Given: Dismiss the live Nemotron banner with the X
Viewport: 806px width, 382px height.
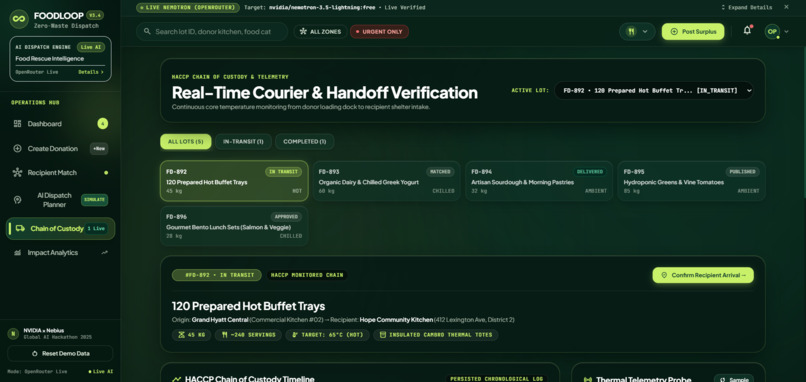Looking at the screenshot, I should click(x=786, y=7).
